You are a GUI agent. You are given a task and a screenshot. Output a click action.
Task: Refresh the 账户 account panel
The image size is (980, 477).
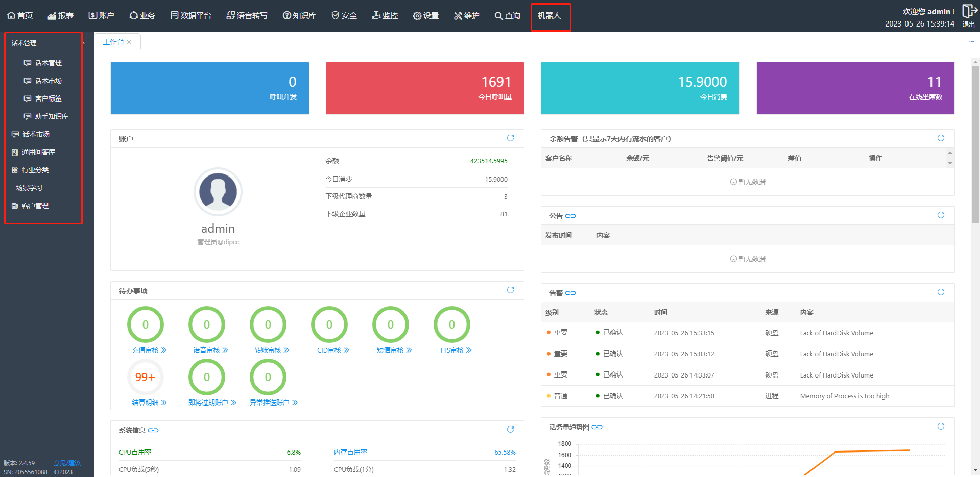[510, 138]
